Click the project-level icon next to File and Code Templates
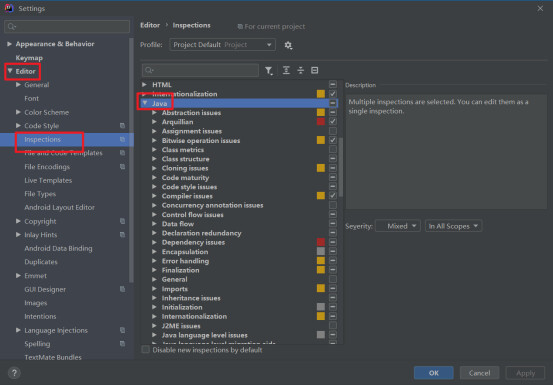Screen dimensions: 553x386 click(122, 153)
